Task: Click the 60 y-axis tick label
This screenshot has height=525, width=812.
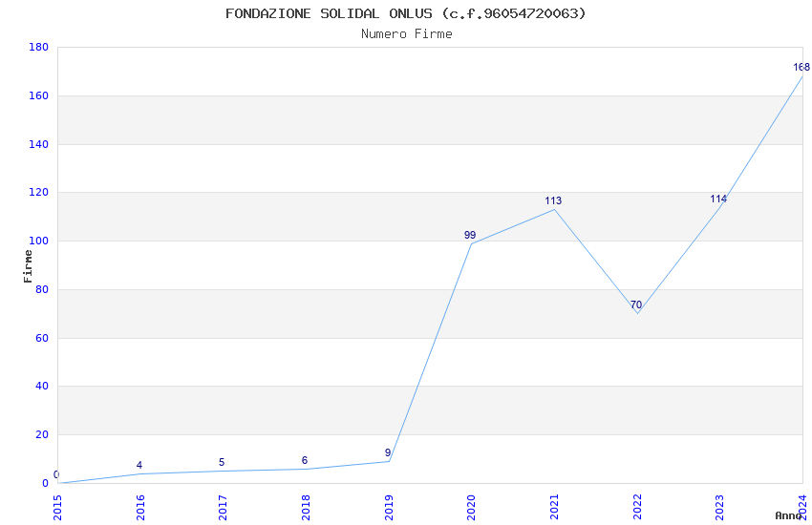Action: point(42,338)
